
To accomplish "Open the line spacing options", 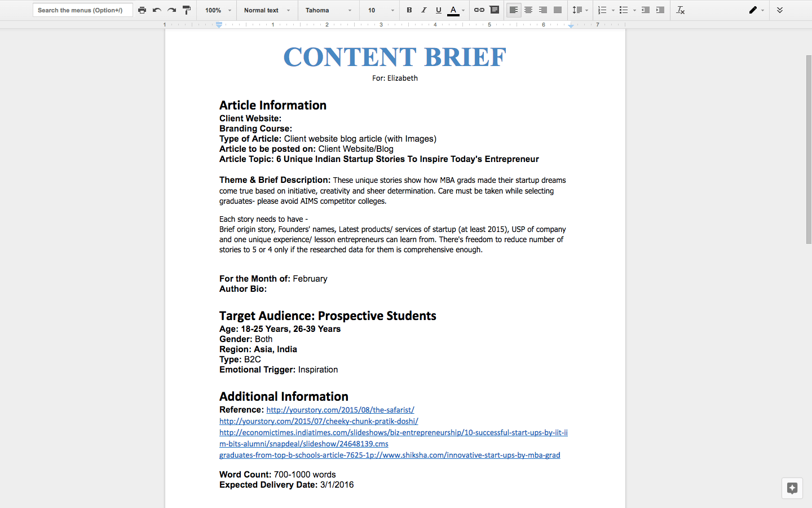I will [580, 10].
